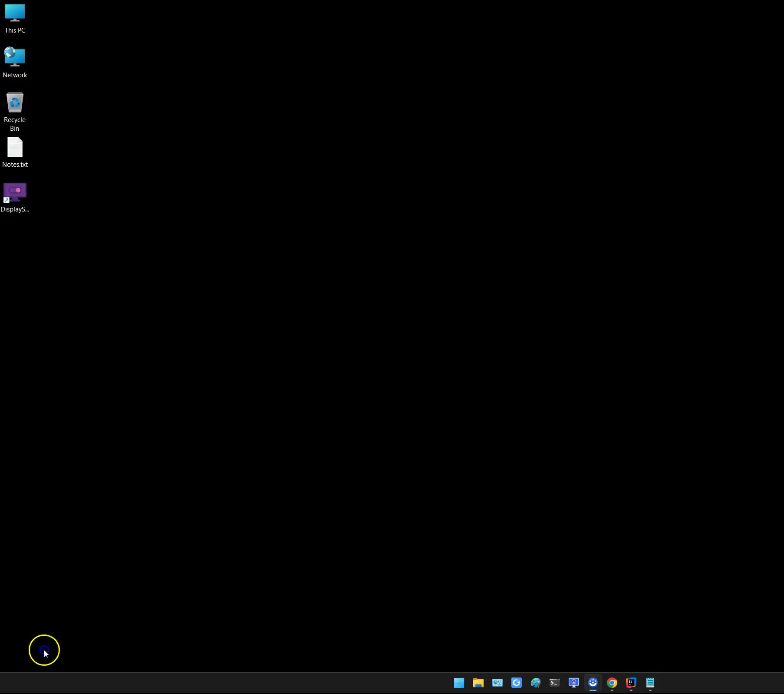Select the Notes.txt file on desktop
Image resolution: width=784 pixels, height=694 pixels.
[15, 152]
